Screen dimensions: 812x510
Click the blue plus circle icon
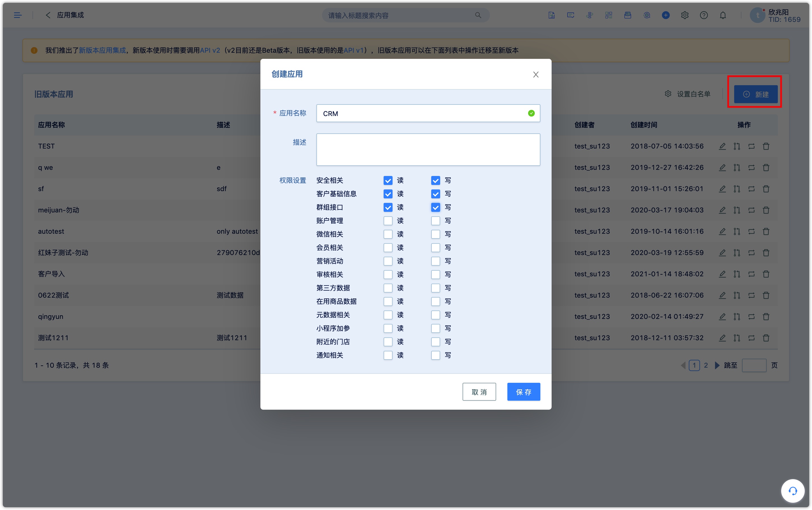pos(666,15)
